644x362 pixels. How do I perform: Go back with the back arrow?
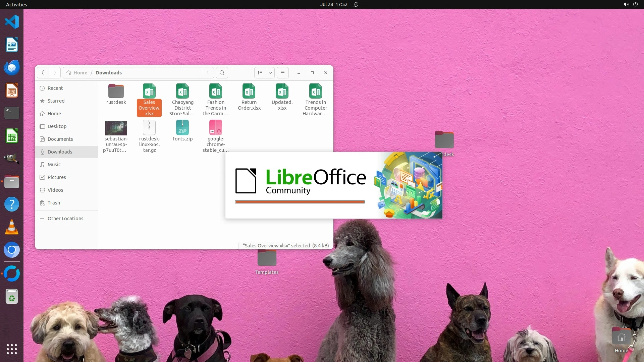tap(43, 73)
